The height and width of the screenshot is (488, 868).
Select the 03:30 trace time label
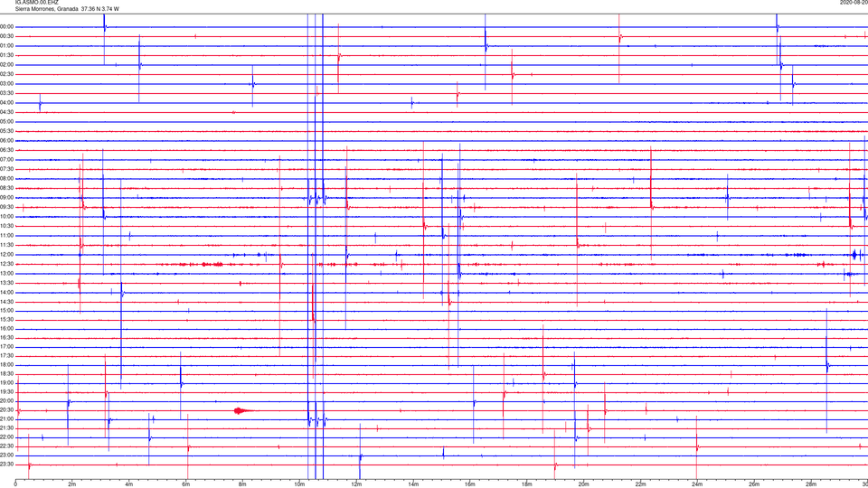(x=7, y=93)
